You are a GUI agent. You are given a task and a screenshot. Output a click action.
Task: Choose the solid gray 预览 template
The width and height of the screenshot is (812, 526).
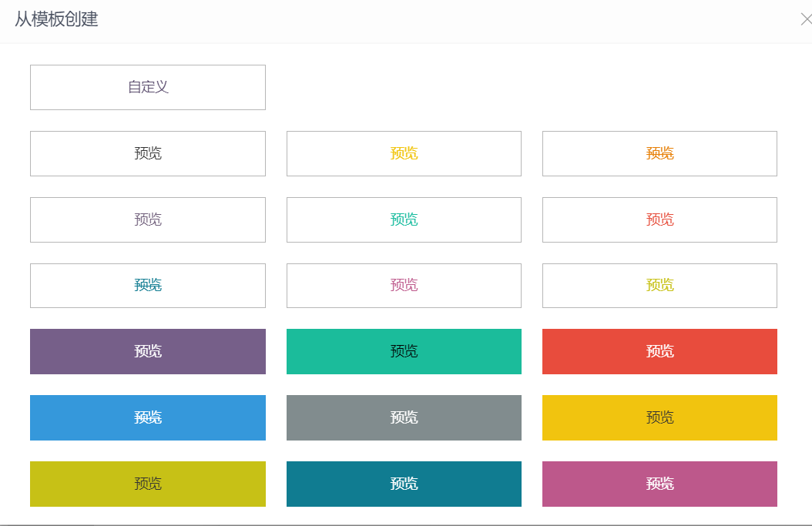click(404, 417)
